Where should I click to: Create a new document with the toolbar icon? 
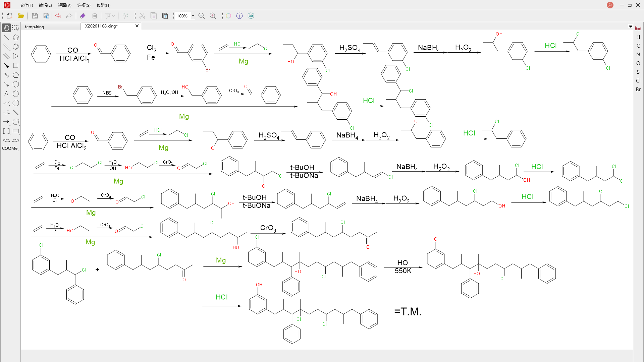[x=9, y=16]
